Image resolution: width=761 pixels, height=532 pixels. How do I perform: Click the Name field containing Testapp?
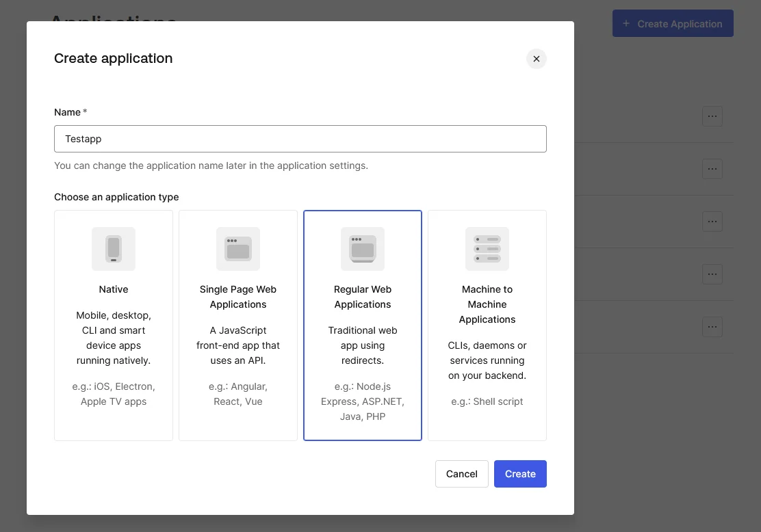300,138
